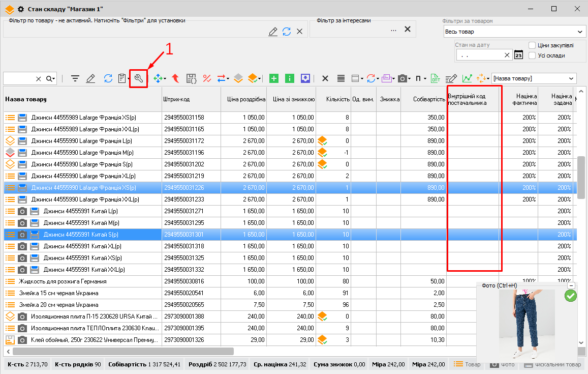Clear the Фільтр за інтересами with X
Image resolution: width=588 pixels, height=374 pixels.
[x=407, y=30]
